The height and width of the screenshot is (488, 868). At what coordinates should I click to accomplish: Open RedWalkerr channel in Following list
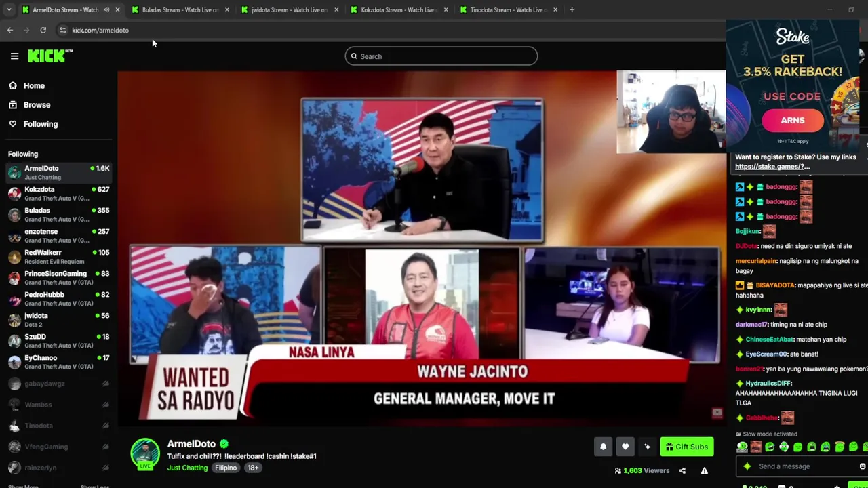point(59,257)
